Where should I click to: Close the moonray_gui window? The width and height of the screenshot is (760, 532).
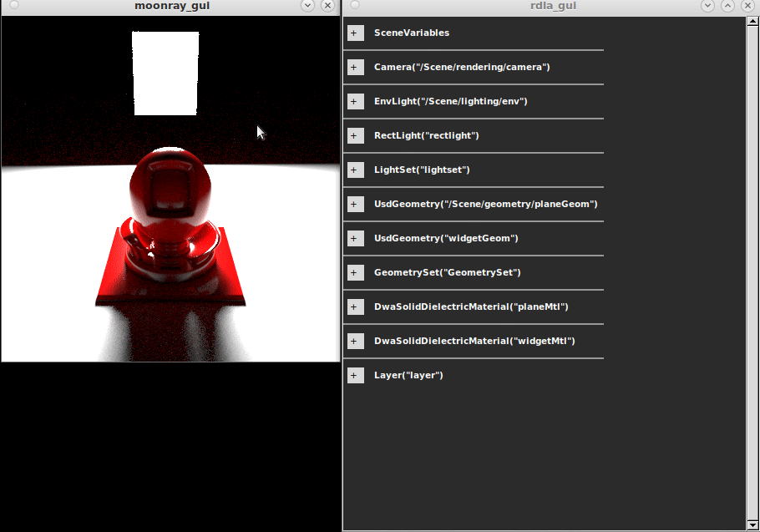pyautogui.click(x=327, y=5)
